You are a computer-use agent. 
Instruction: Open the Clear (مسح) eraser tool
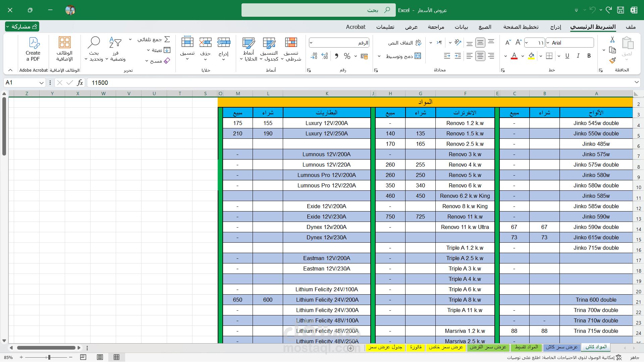click(167, 61)
